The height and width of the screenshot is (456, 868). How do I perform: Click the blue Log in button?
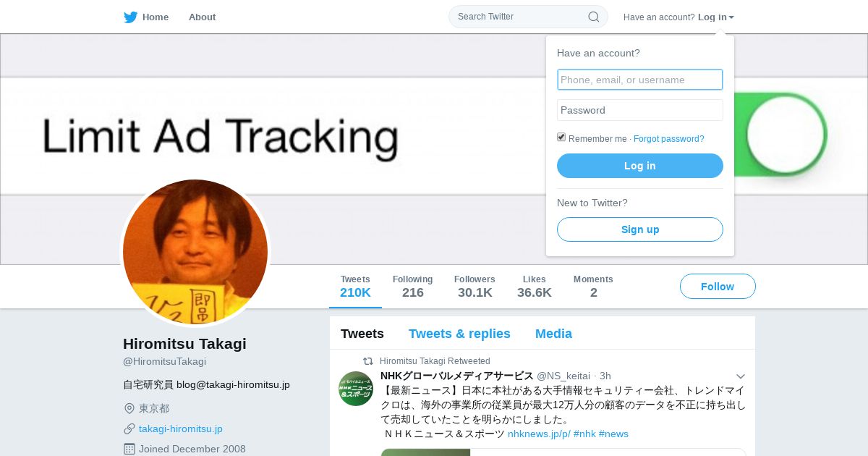[x=640, y=166]
